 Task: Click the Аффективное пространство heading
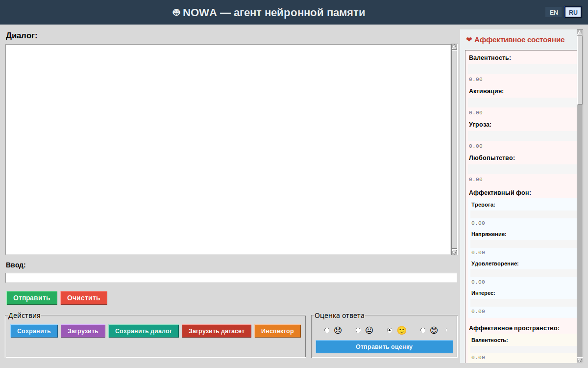pos(514,328)
